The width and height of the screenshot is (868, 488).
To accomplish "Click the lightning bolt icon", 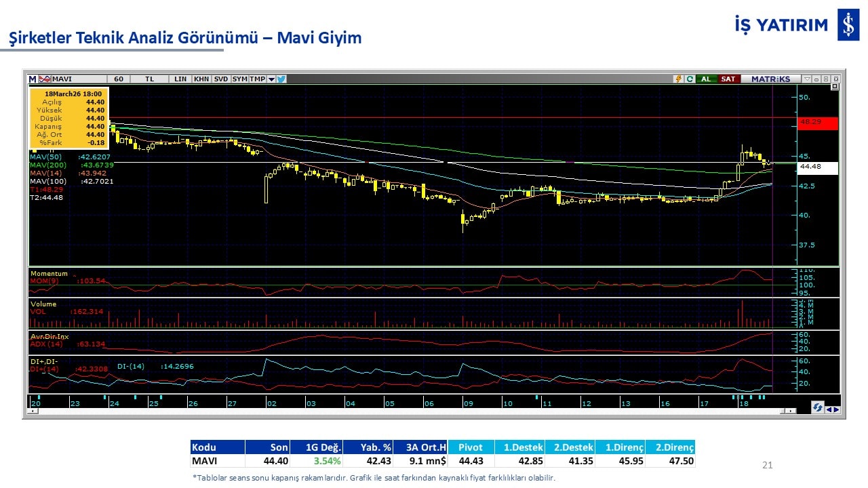I will tap(677, 79).
